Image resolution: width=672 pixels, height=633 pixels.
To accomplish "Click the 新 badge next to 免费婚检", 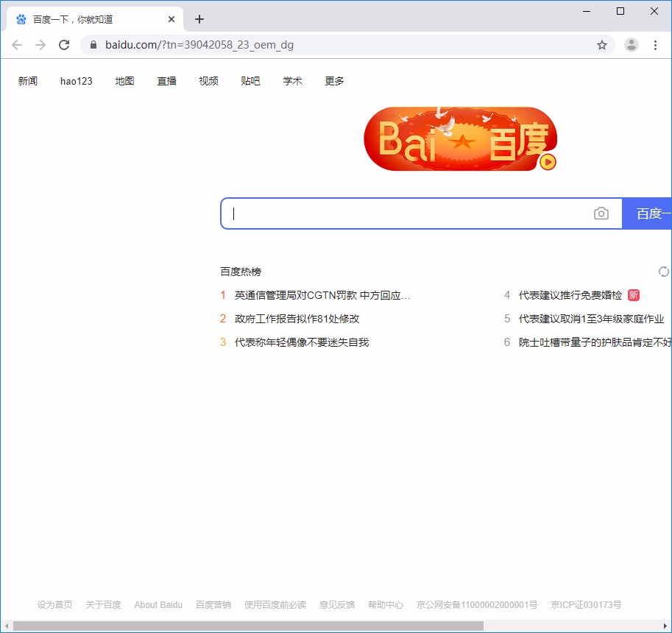I will click(x=634, y=294).
